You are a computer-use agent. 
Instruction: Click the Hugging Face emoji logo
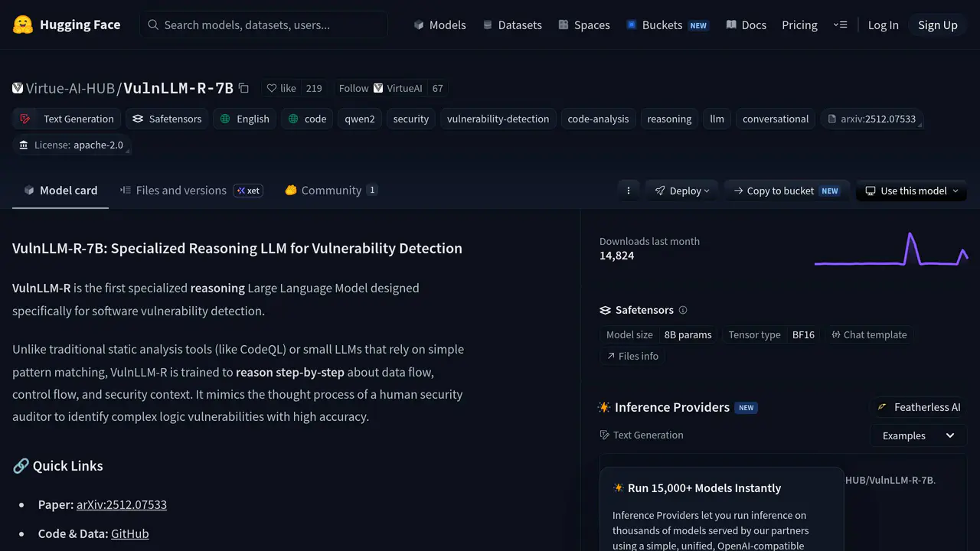point(23,24)
